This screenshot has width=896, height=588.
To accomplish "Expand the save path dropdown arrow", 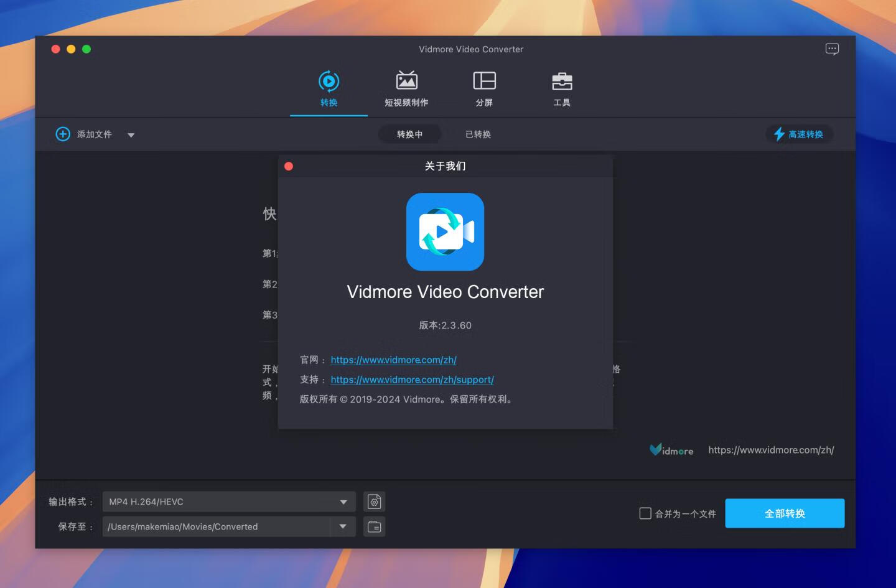I will tap(343, 526).
